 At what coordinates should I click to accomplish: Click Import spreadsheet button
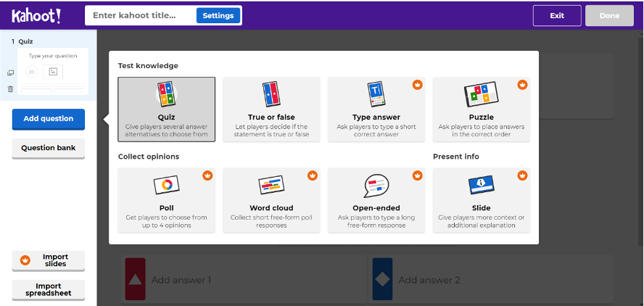(x=49, y=289)
